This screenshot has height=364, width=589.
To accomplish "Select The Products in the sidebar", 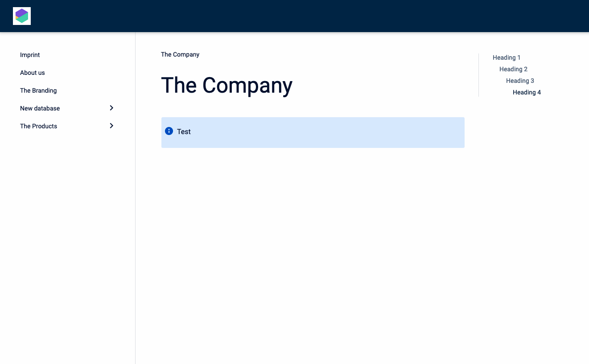I will (38, 126).
